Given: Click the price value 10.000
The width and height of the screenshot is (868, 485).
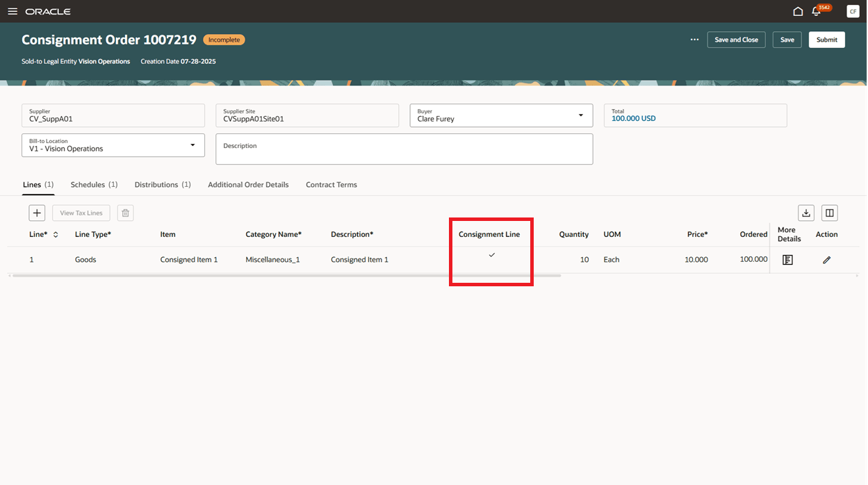Looking at the screenshot, I should pos(696,260).
